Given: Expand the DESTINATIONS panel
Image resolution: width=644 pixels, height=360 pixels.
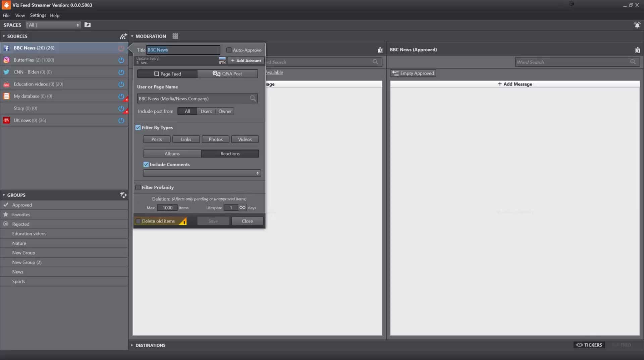Looking at the screenshot, I should pyautogui.click(x=131, y=345).
